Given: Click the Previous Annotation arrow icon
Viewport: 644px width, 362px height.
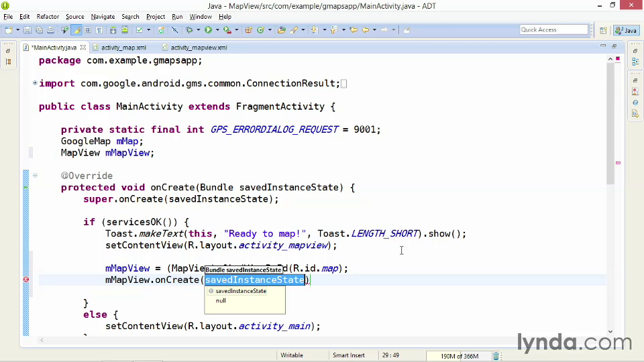Looking at the screenshot, I should (x=333, y=30).
